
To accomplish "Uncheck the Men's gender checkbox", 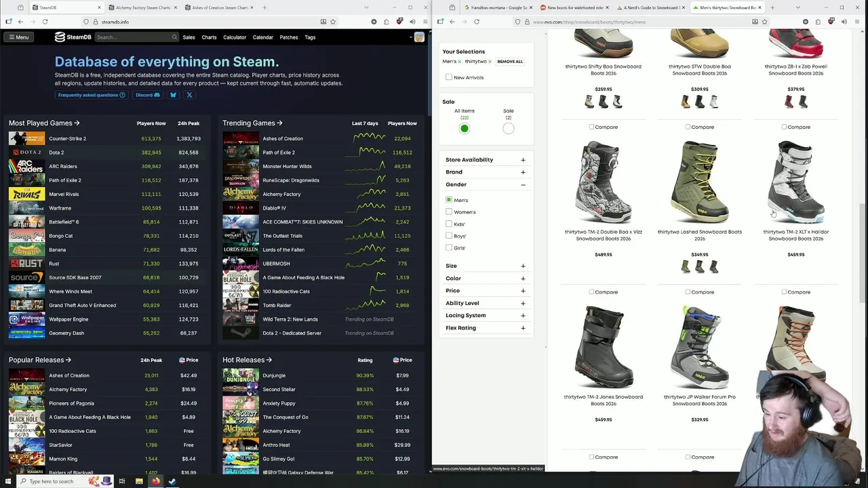I will [x=449, y=200].
